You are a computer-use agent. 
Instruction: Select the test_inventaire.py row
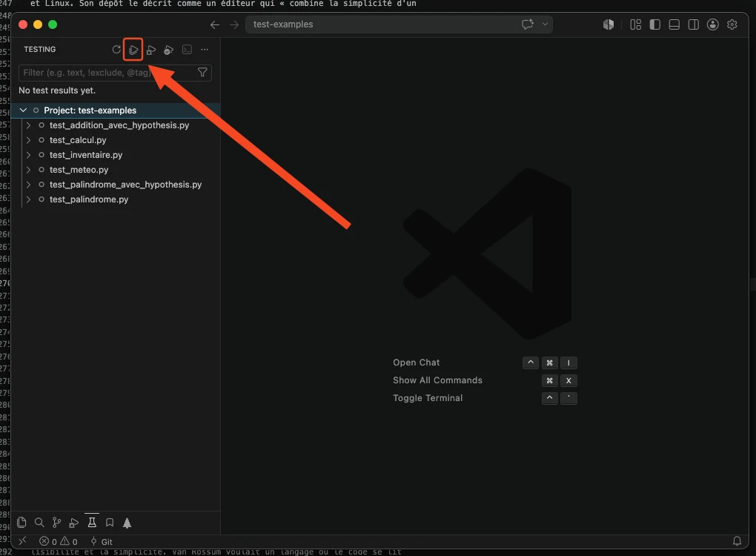(116, 155)
